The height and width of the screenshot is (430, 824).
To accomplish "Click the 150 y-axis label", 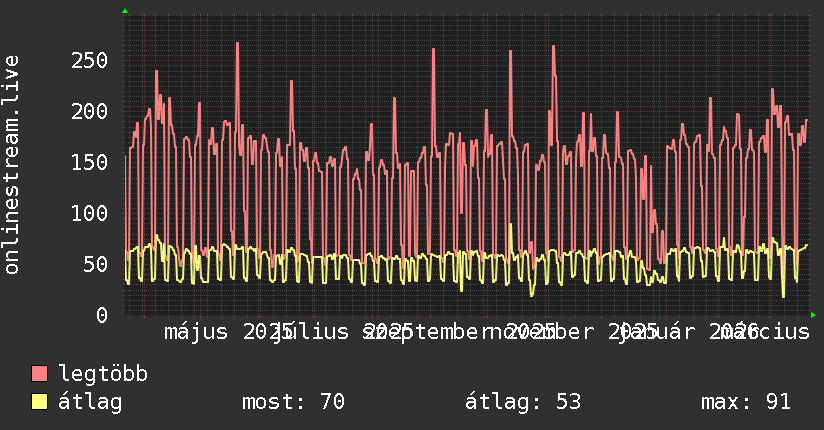I will 89,162.
